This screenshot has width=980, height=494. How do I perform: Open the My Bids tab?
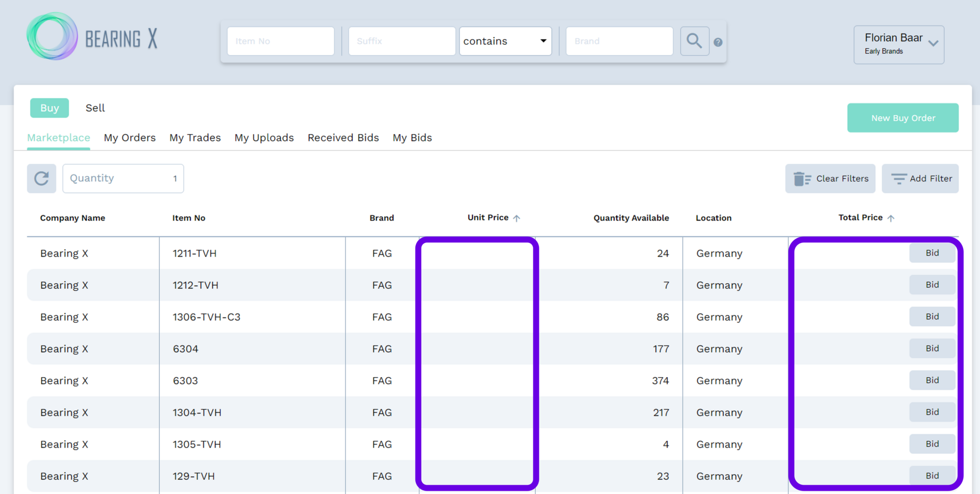[x=412, y=138]
